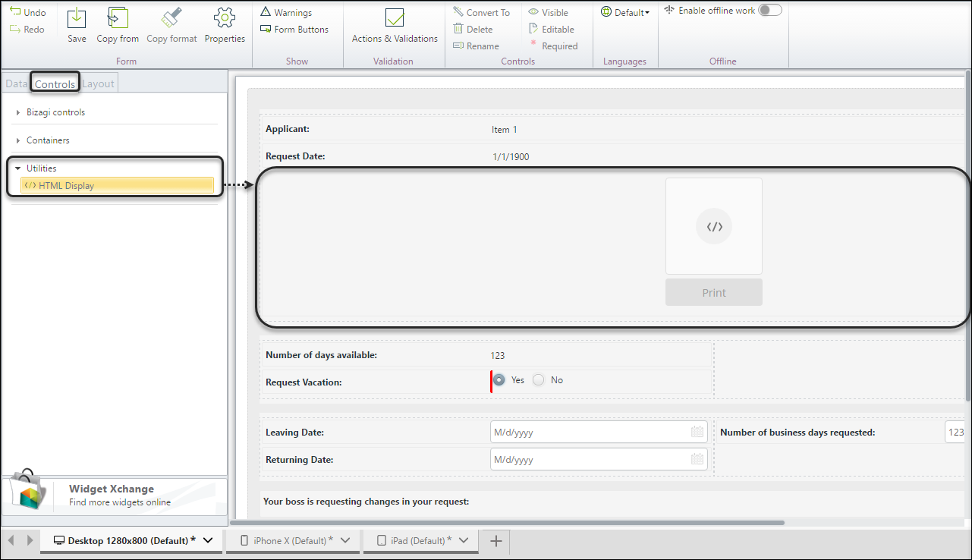The width and height of the screenshot is (972, 560).
Task: Switch to the Controls tab
Action: point(55,83)
